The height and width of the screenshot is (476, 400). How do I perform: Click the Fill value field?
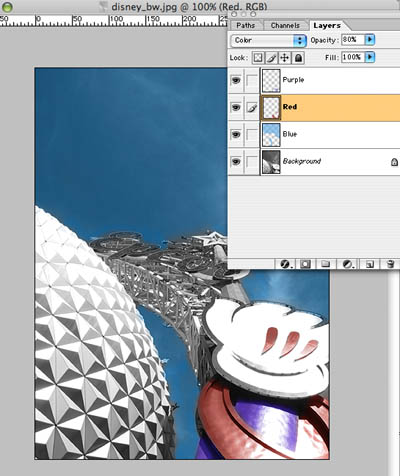click(x=353, y=57)
